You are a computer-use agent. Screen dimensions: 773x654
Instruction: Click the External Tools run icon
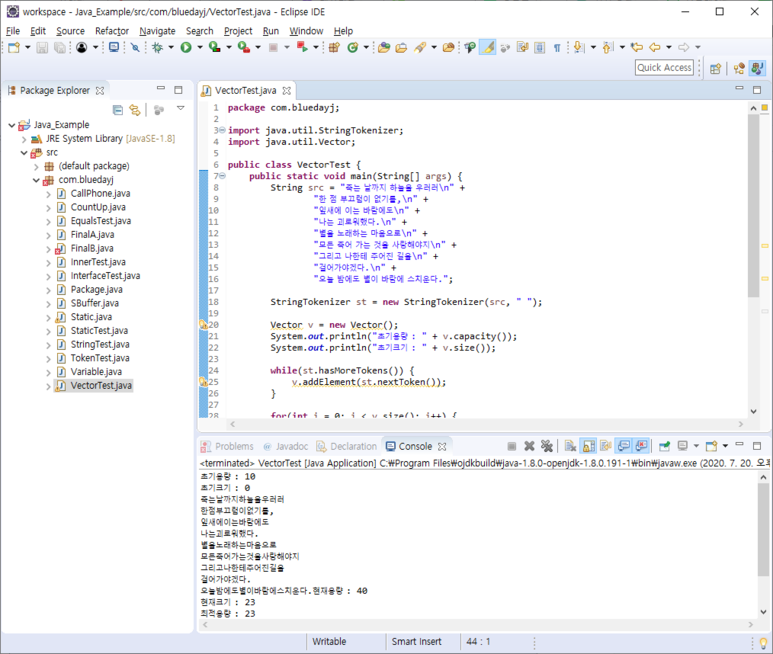(x=244, y=47)
